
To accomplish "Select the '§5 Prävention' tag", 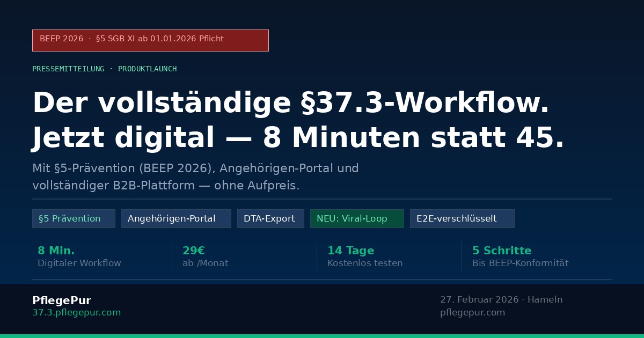I will 74,218.
